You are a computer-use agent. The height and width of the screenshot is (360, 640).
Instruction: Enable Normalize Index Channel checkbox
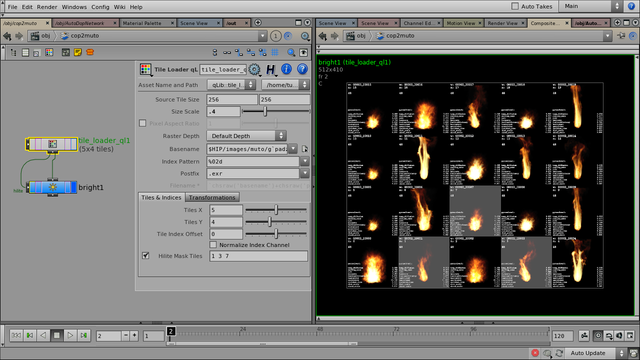tap(213, 245)
